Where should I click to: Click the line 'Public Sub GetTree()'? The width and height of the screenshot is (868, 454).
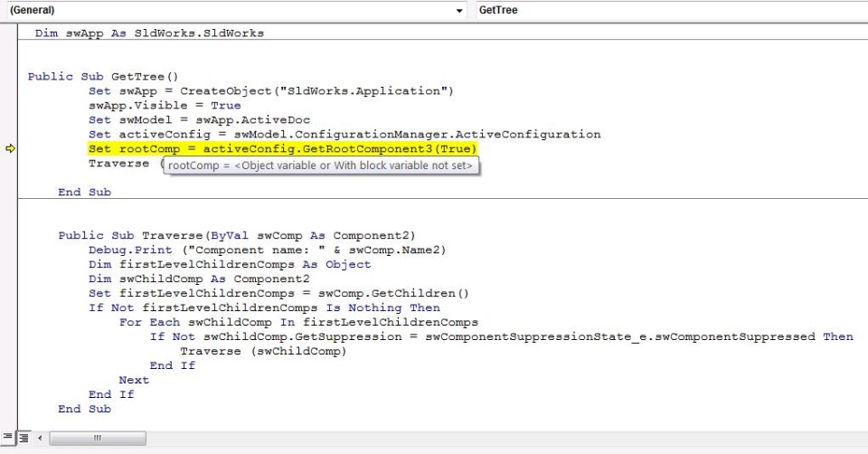(x=103, y=76)
